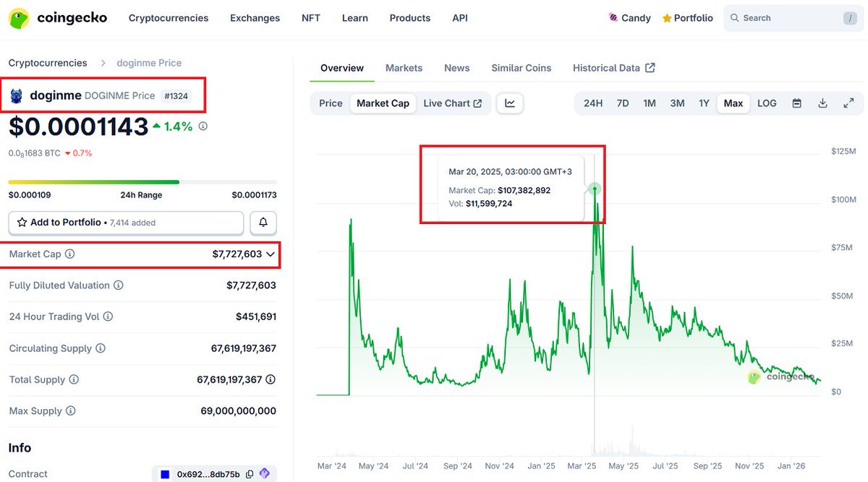Click the notification bell next to Add to Portfolio
Screen dimensions: 868x482
263,223
